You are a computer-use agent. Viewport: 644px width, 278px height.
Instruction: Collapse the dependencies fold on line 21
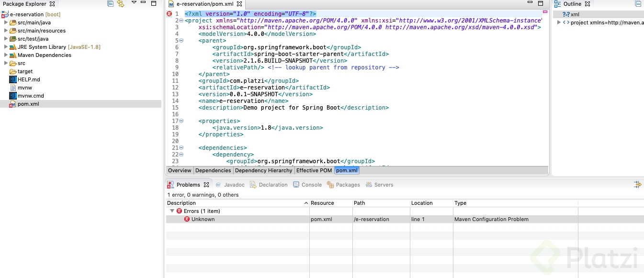[x=181, y=148]
